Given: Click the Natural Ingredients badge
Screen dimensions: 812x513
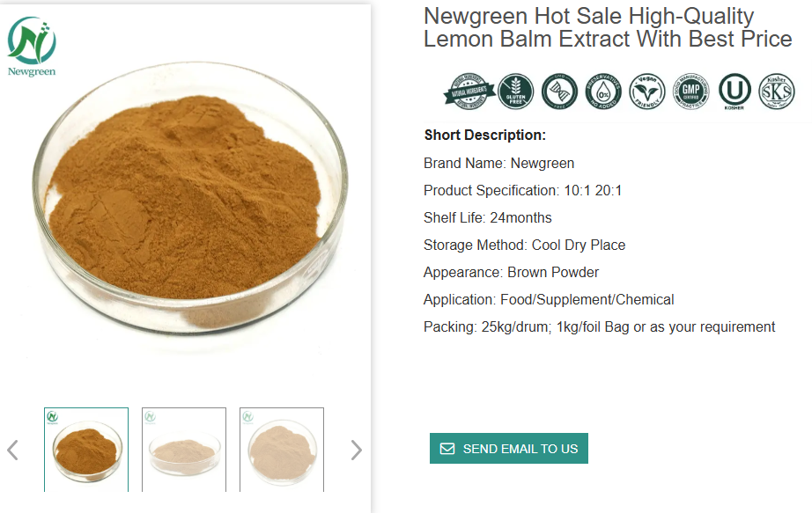Looking at the screenshot, I should point(469,92).
